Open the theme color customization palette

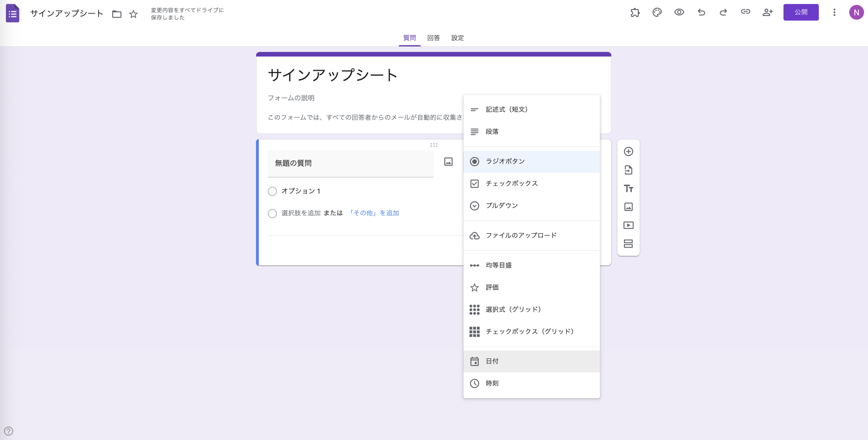coord(657,13)
